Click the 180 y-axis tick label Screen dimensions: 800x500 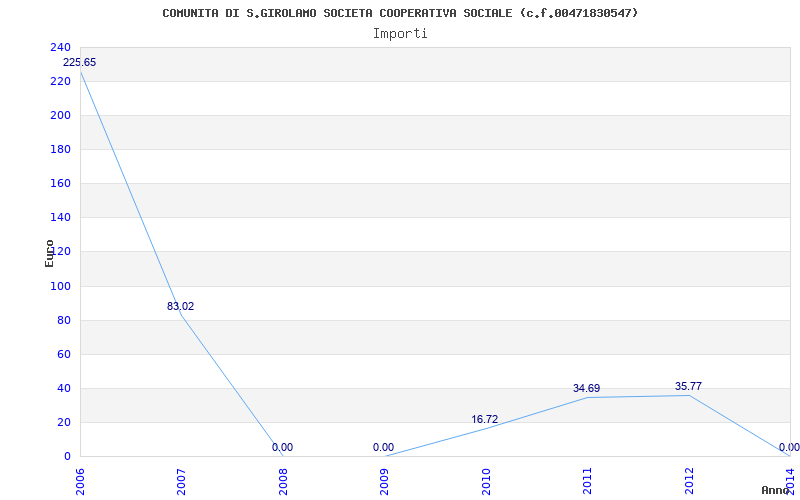click(60, 149)
